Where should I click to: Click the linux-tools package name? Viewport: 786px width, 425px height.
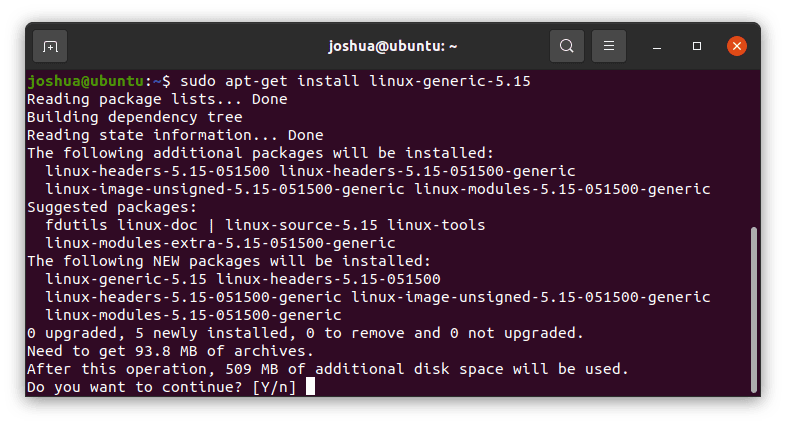(x=436, y=225)
